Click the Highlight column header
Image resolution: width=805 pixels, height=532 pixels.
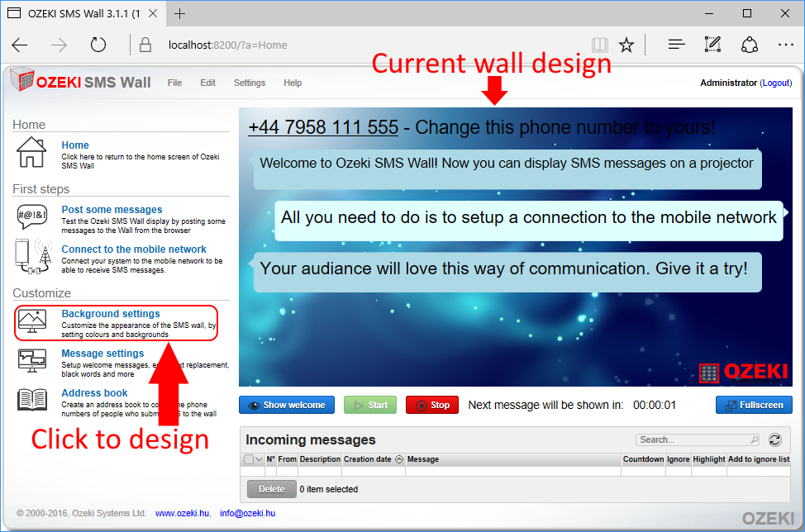pyautogui.click(x=709, y=459)
